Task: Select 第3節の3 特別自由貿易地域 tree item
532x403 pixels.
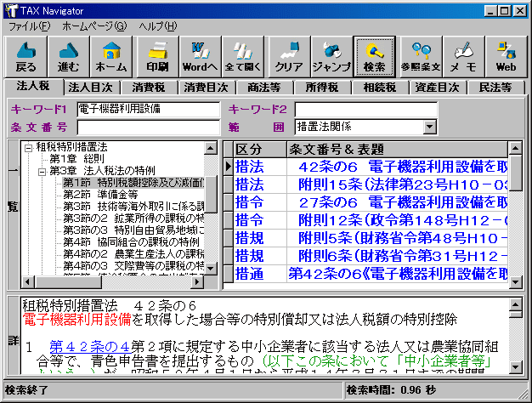Action: tap(133, 230)
